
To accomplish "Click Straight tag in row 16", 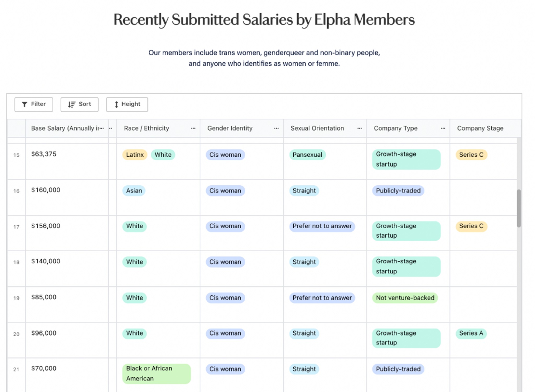I will [304, 191].
